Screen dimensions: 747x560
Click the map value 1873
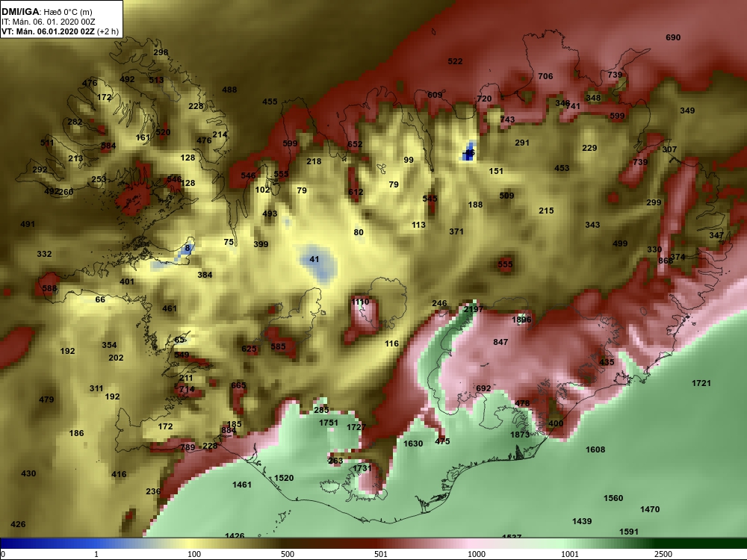click(x=519, y=435)
